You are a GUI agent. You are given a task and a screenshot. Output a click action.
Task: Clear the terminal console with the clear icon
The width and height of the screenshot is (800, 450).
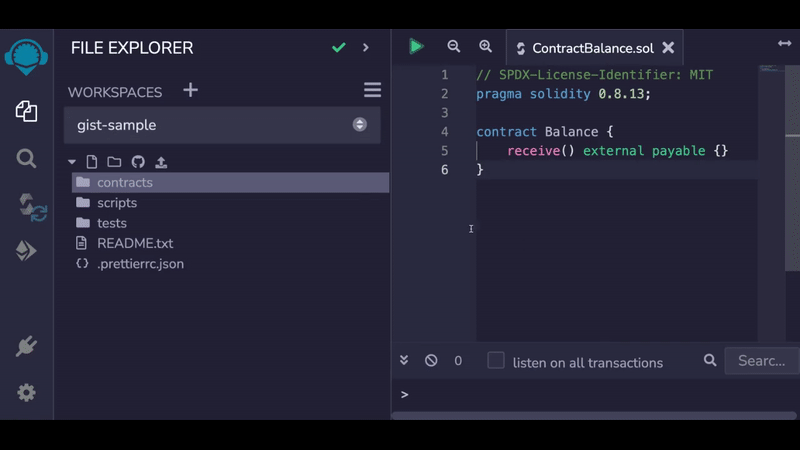pos(431,361)
